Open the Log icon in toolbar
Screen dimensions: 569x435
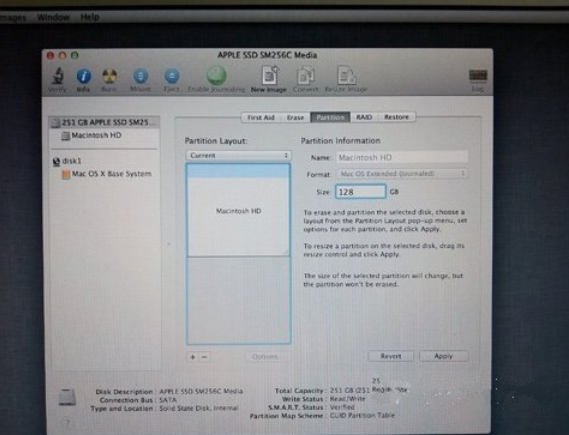click(478, 75)
